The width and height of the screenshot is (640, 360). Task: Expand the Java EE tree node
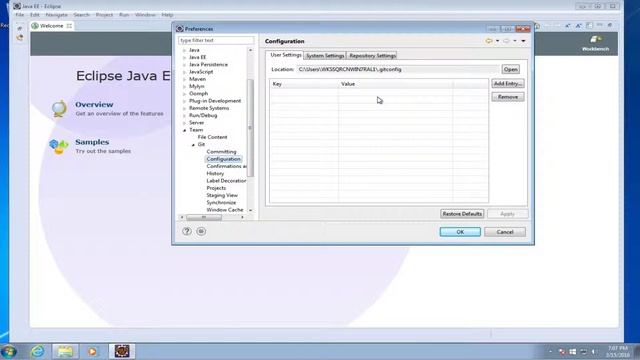click(184, 58)
